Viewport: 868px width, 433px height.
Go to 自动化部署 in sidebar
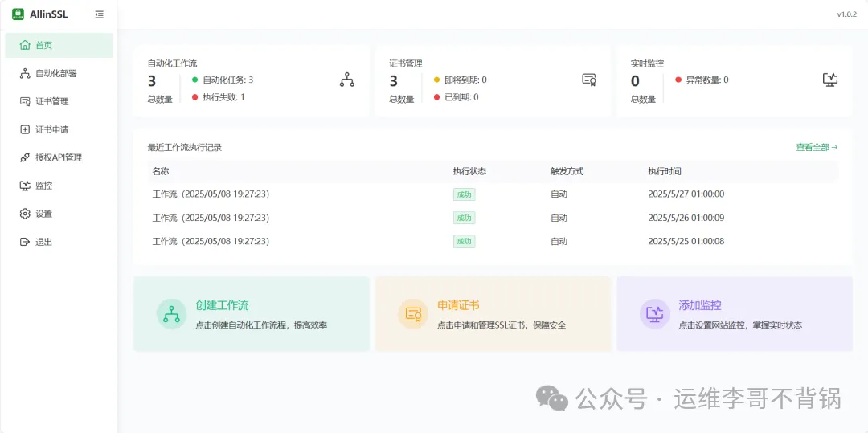tap(55, 73)
